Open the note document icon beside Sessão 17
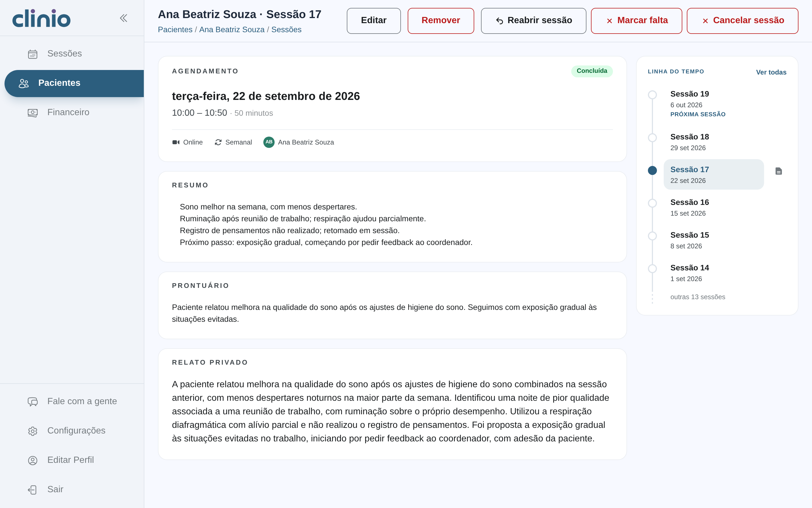Viewport: 812px width, 508px height. (x=779, y=171)
